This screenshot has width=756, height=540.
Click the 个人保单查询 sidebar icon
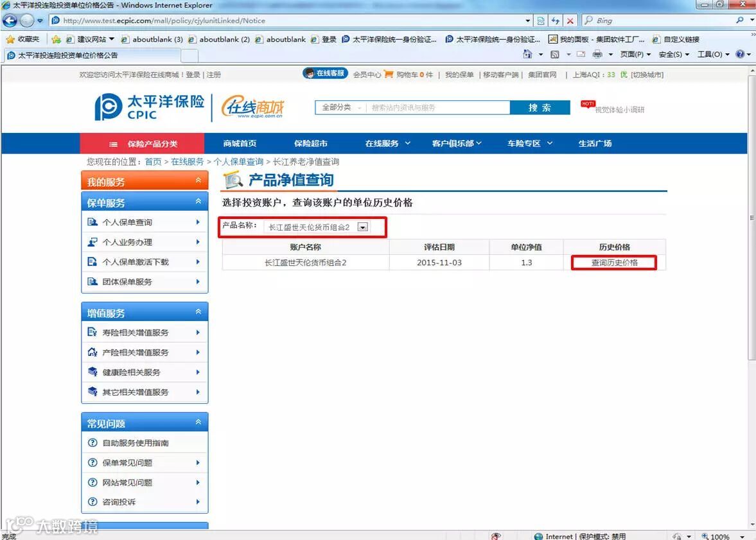[x=92, y=222]
